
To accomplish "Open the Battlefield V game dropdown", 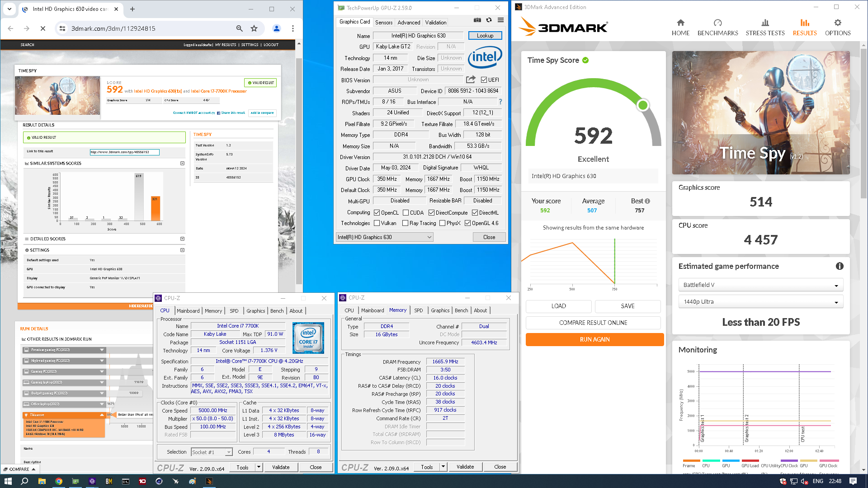I will pos(761,285).
